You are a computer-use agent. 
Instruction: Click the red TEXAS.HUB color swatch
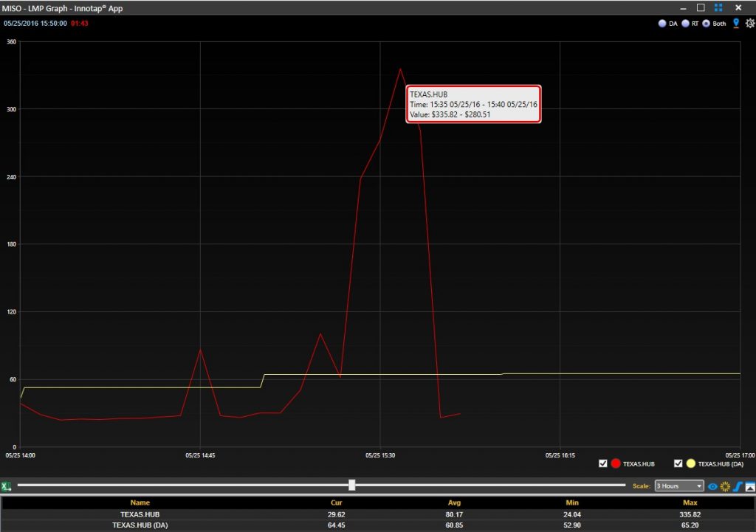(x=616, y=463)
